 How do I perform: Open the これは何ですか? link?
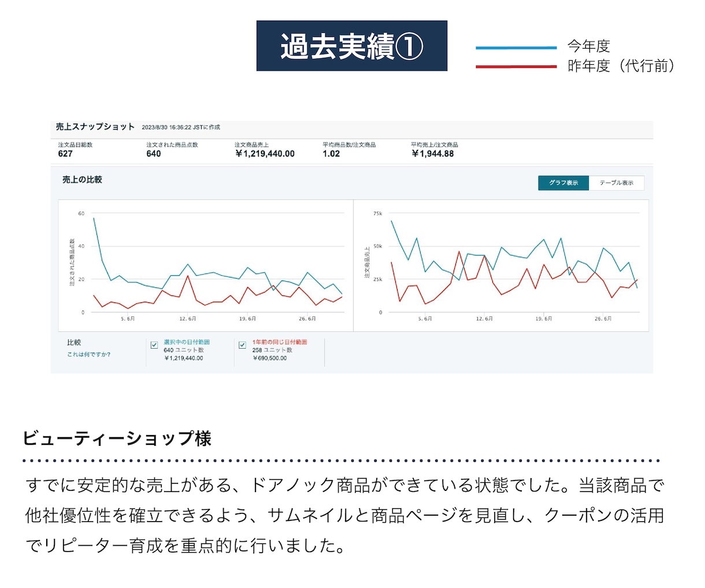[x=88, y=354]
